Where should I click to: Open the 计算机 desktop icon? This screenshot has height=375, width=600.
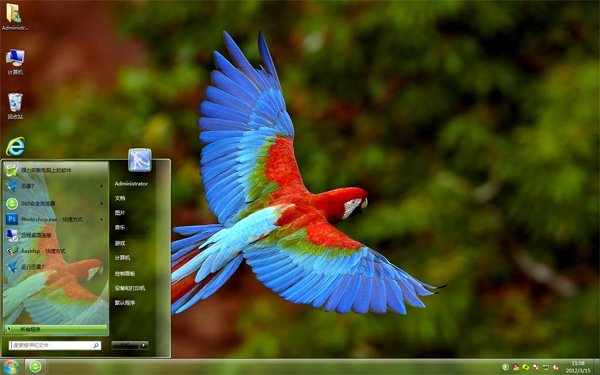point(15,62)
